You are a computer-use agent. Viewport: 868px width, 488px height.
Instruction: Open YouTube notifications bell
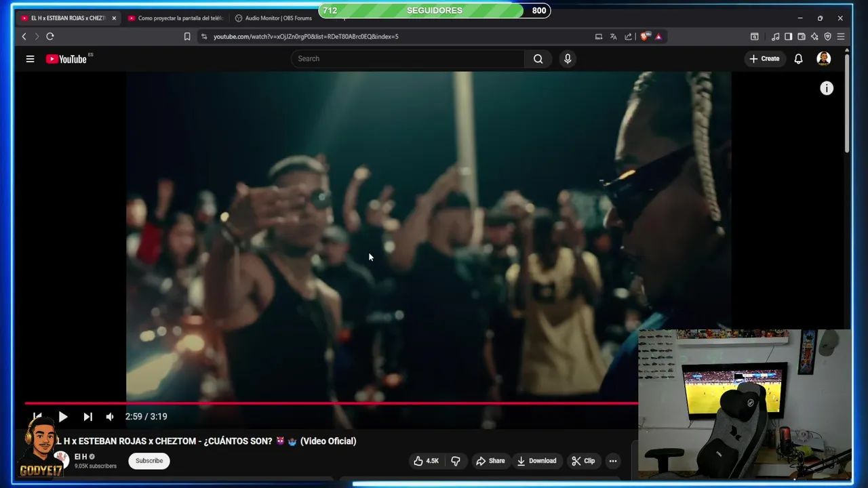(798, 59)
